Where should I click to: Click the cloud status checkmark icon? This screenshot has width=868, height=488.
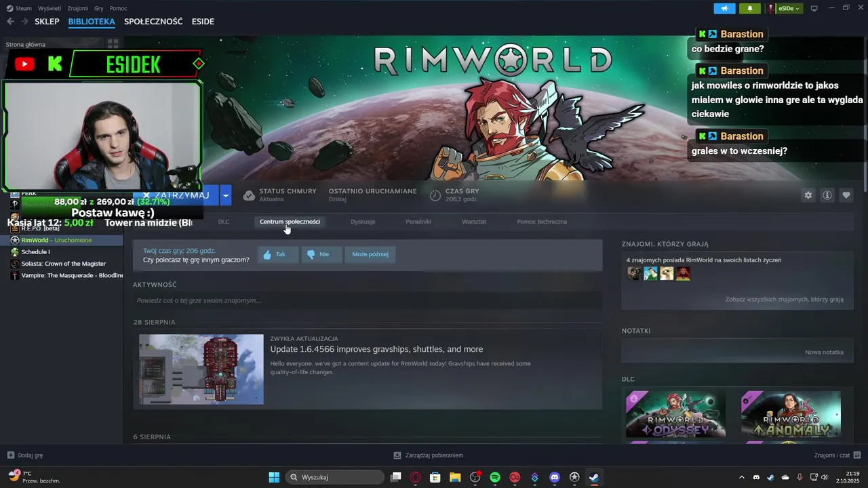(x=249, y=195)
